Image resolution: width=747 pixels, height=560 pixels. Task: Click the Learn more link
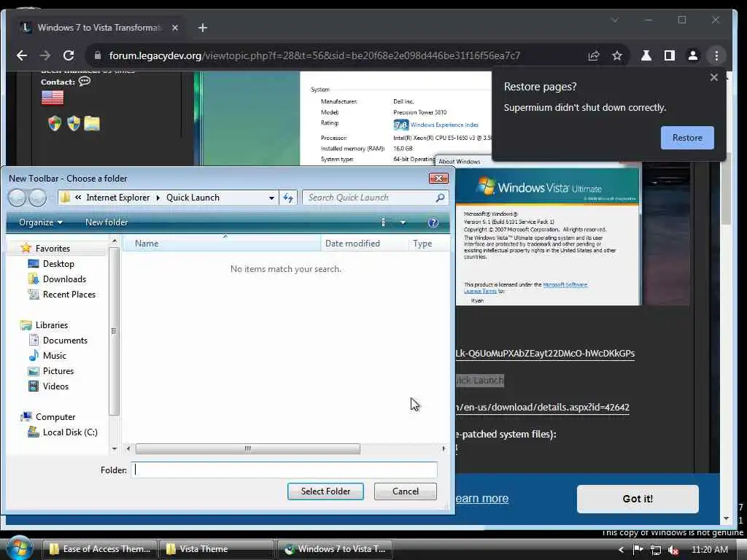pos(481,499)
